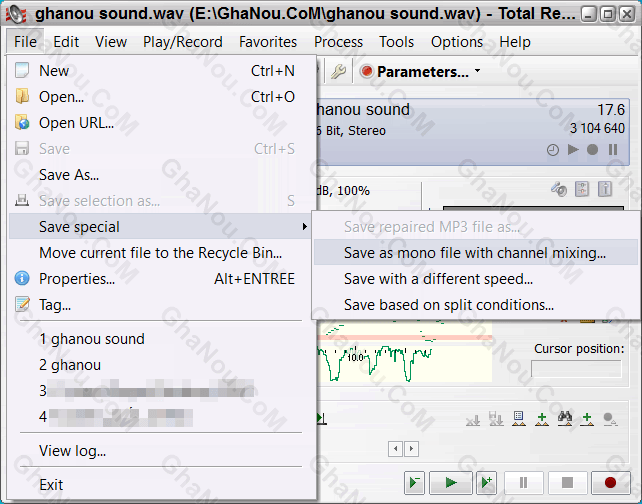Image resolution: width=642 pixels, height=504 pixels.
Task: Open the View menu
Action: 111,42
